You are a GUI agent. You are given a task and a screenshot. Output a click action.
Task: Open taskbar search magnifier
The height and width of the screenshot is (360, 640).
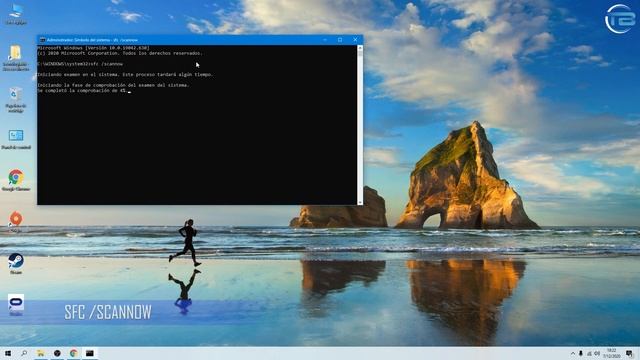[x=24, y=353]
